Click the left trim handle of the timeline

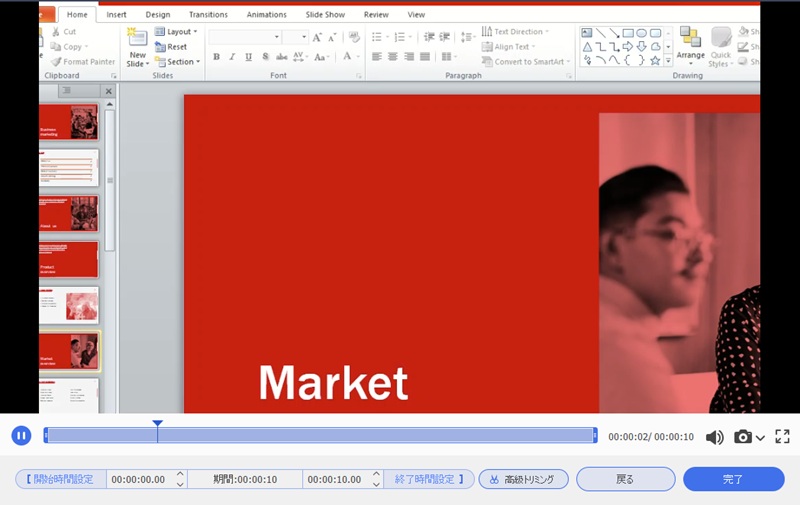(x=46, y=435)
